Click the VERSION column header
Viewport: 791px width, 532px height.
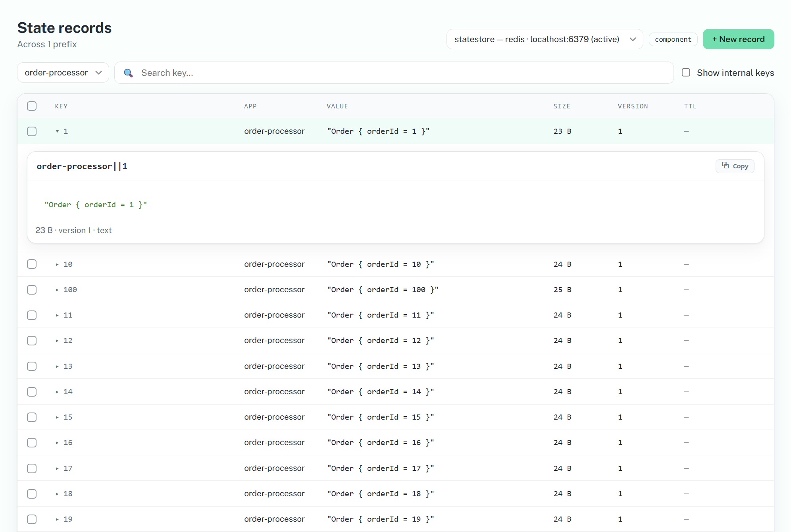[x=633, y=106]
